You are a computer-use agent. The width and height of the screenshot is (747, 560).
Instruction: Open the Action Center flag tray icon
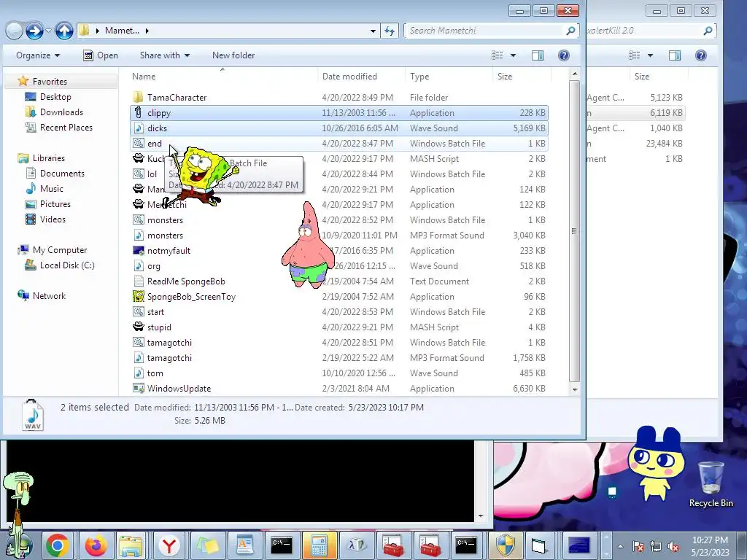[638, 546]
